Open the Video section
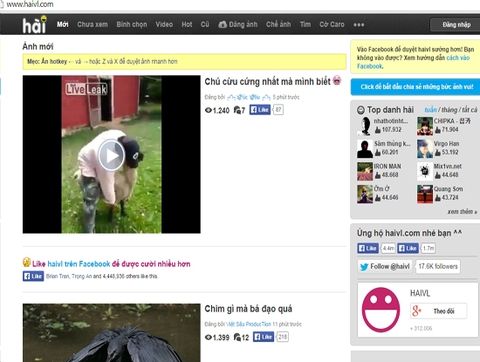 (164, 24)
